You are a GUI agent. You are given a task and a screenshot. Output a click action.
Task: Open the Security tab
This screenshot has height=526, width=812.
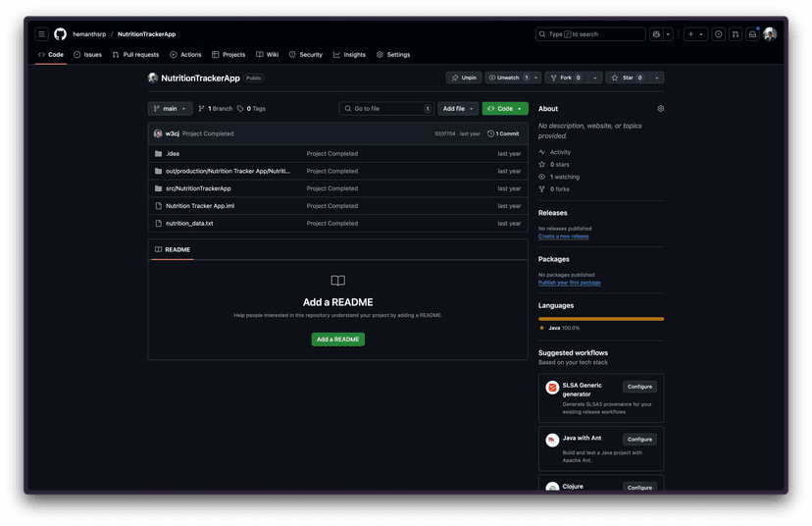tap(306, 54)
